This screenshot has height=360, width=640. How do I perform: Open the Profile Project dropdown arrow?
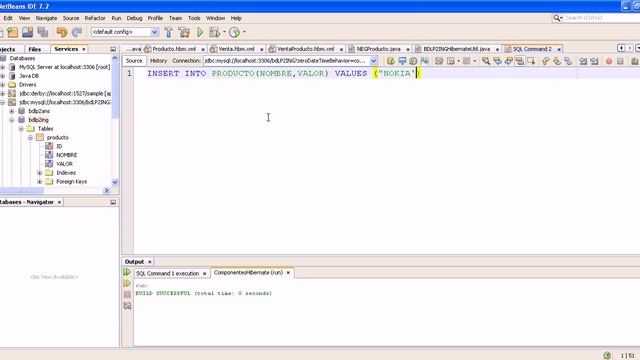(244, 32)
